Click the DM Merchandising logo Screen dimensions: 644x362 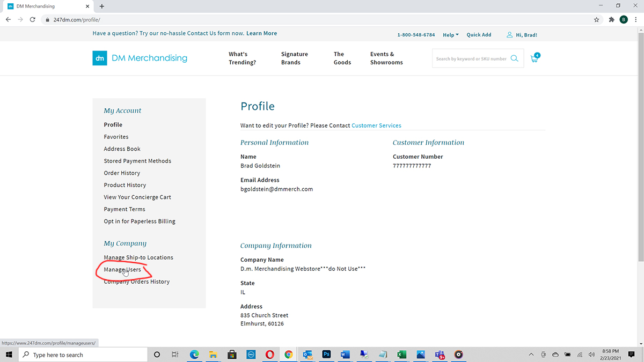coord(140,58)
